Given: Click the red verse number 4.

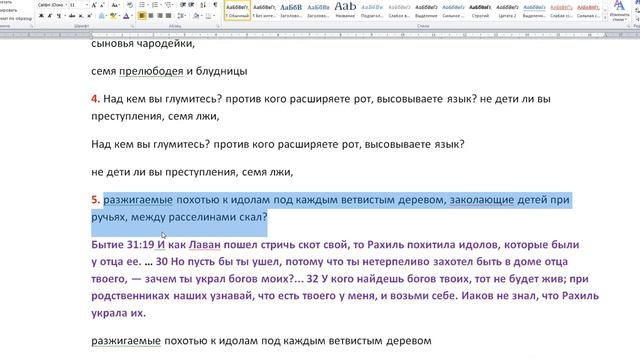Looking at the screenshot, I should click(96, 99).
